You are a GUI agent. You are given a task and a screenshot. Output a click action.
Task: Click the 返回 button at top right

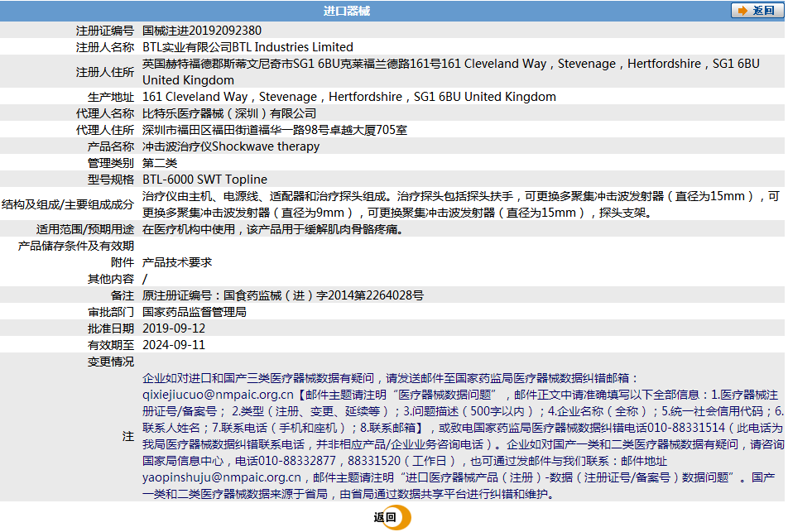[757, 11]
